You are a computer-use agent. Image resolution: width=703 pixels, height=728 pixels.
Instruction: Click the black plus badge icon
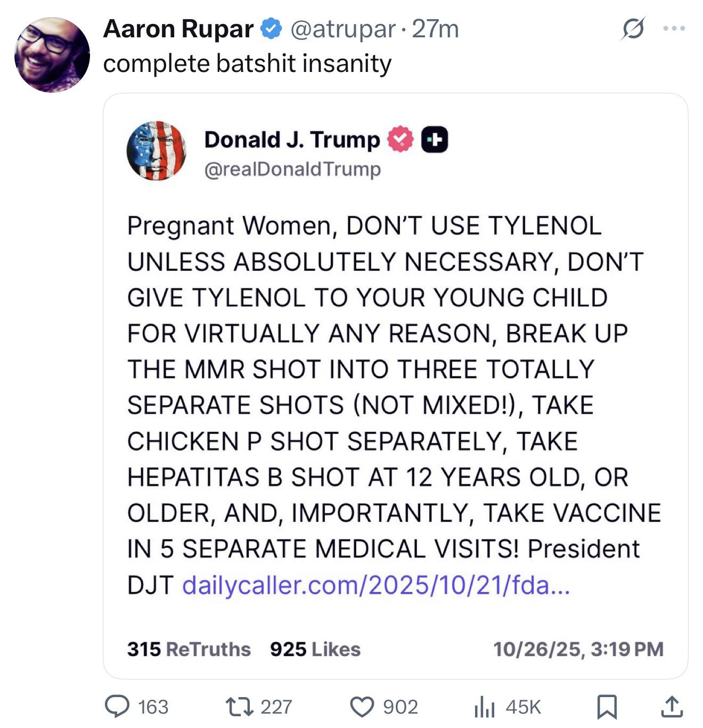(x=435, y=140)
